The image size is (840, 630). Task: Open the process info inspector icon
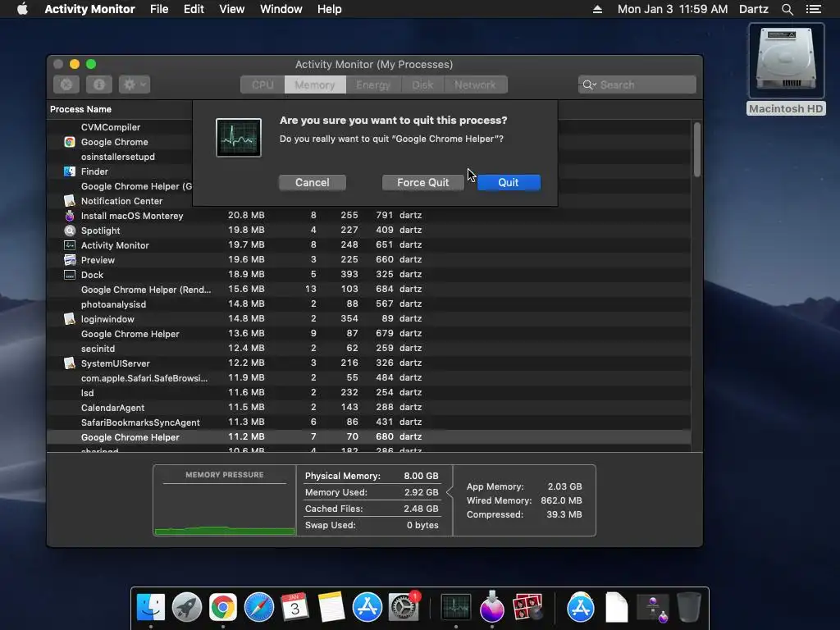coord(99,84)
